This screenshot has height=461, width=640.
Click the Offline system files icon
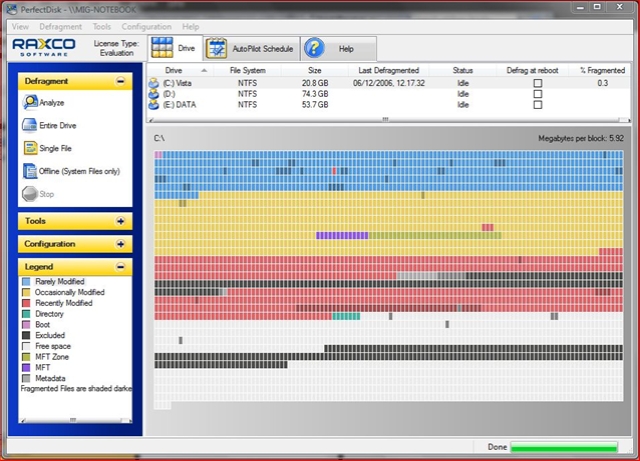[30, 171]
